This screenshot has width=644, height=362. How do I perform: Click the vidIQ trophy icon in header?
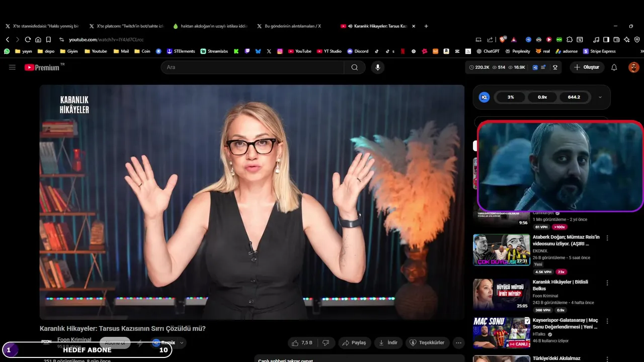(x=555, y=67)
